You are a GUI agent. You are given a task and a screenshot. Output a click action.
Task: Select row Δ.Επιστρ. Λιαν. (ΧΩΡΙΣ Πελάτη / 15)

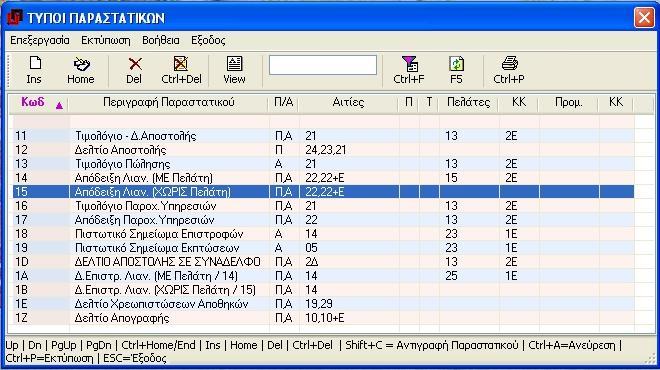[x=323, y=290]
